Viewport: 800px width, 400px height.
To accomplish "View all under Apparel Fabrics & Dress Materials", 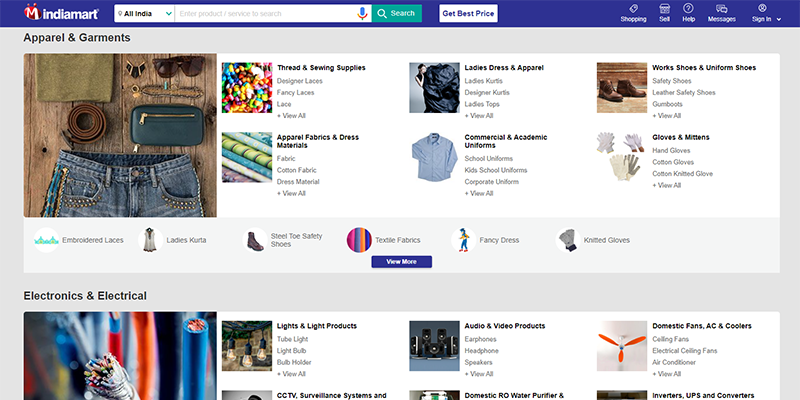I will (x=291, y=194).
